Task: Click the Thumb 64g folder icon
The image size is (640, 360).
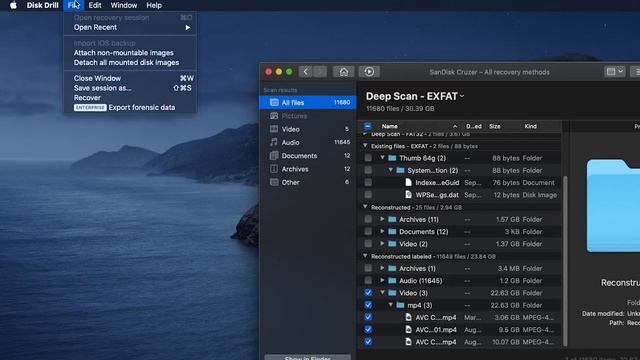Action: coord(392,158)
